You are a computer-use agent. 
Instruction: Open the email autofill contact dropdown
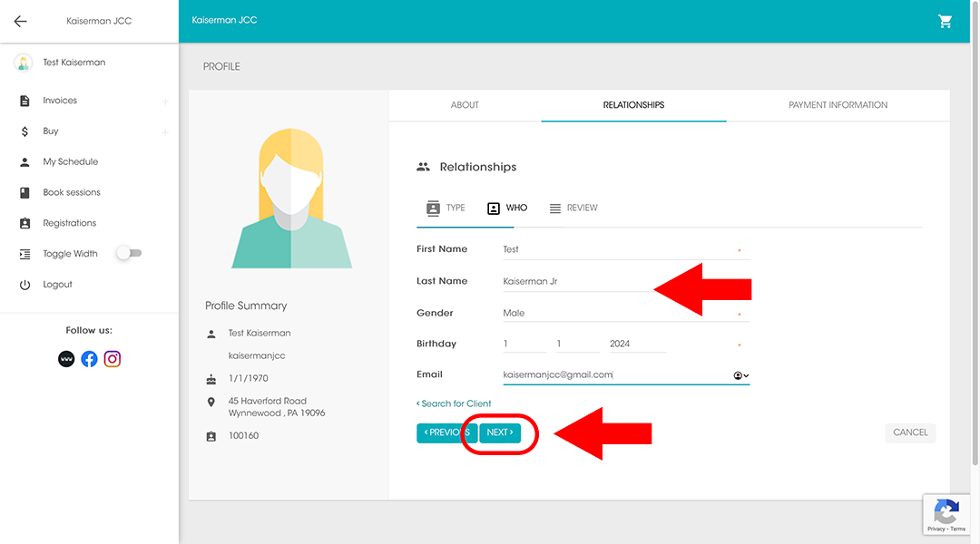(740, 375)
